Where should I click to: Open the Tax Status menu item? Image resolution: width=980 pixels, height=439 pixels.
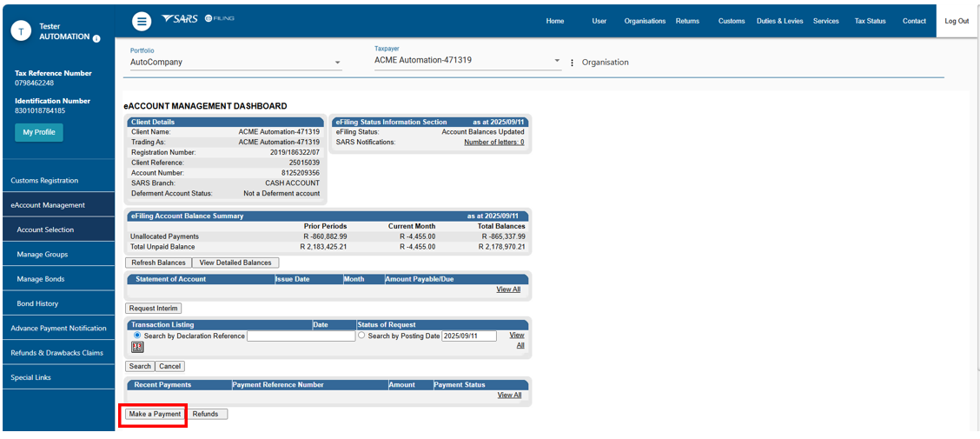pos(870,21)
